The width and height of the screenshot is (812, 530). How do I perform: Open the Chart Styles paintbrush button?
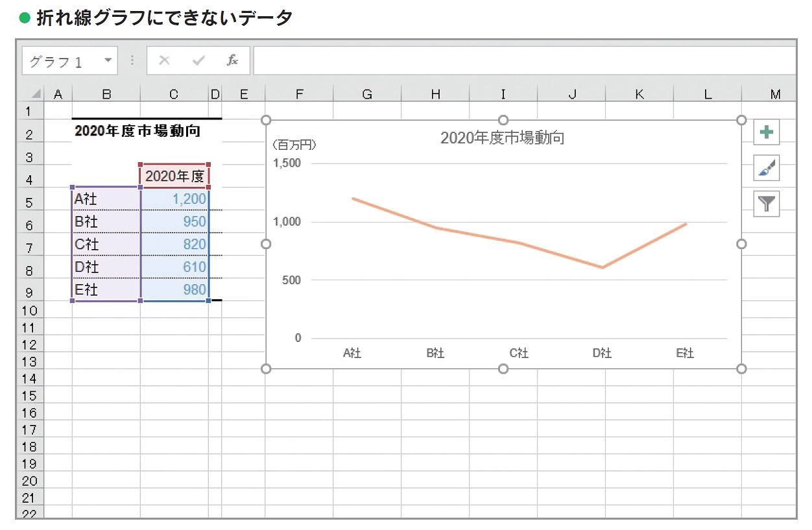pos(766,168)
